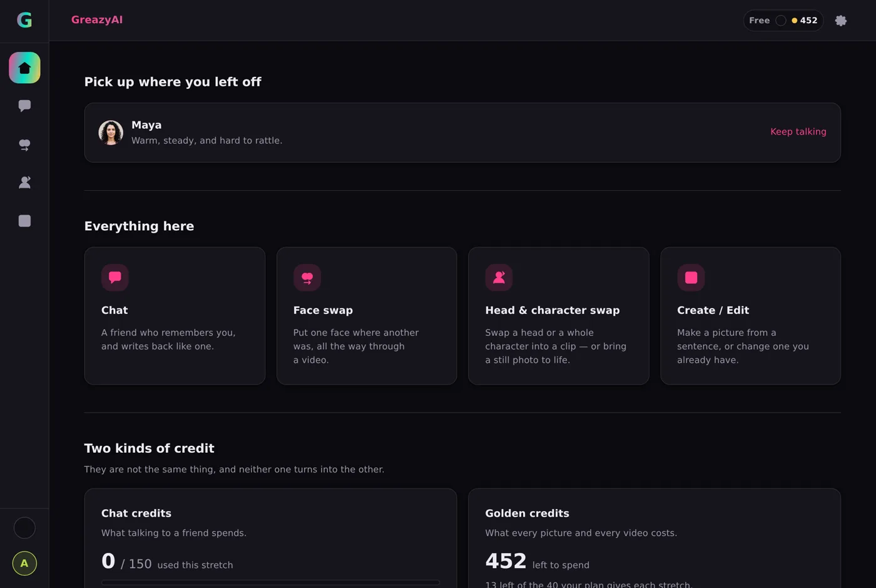Click the GreazyAI G logo

[x=24, y=20]
